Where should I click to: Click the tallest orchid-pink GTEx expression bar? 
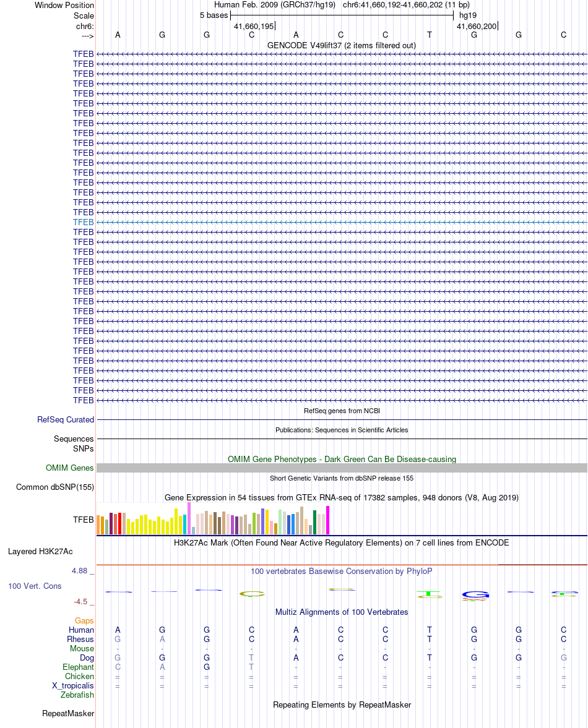[189, 518]
